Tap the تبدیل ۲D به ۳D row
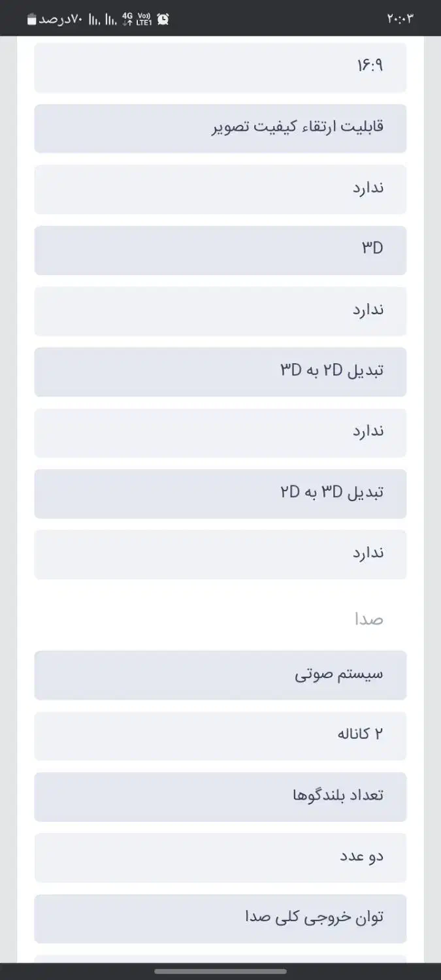Viewport: 441px width, 980px height. (x=220, y=371)
